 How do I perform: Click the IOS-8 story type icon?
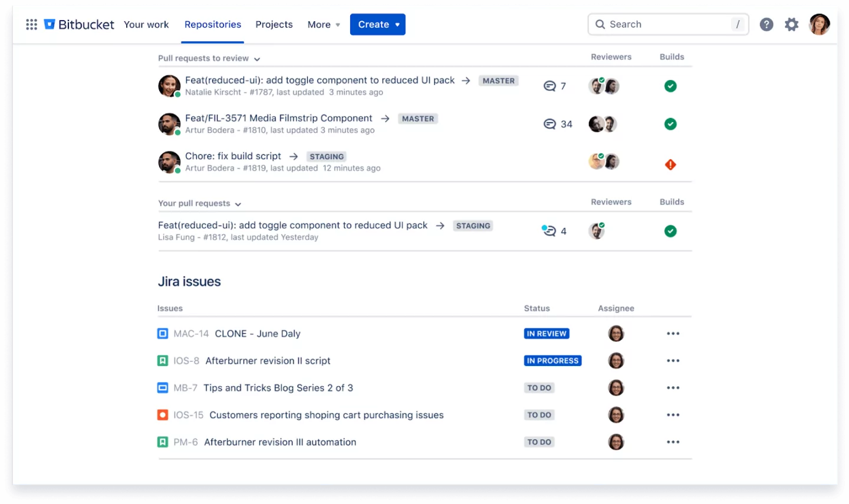pyautogui.click(x=163, y=361)
